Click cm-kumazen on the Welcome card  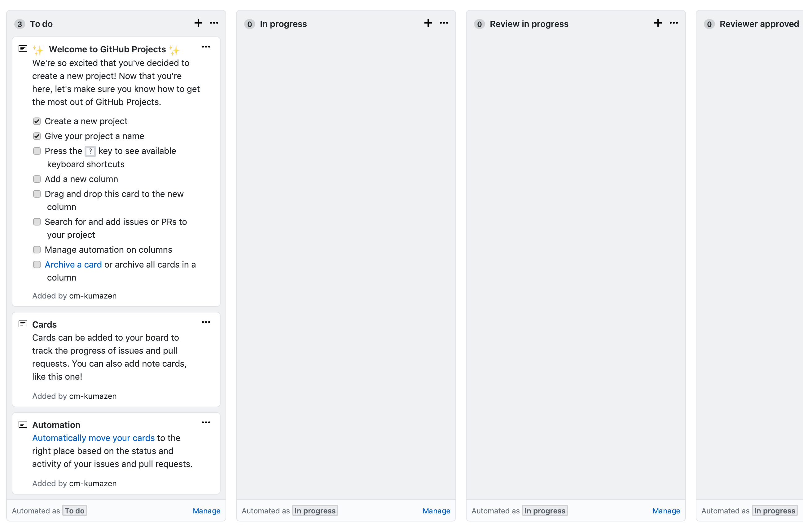click(x=93, y=296)
